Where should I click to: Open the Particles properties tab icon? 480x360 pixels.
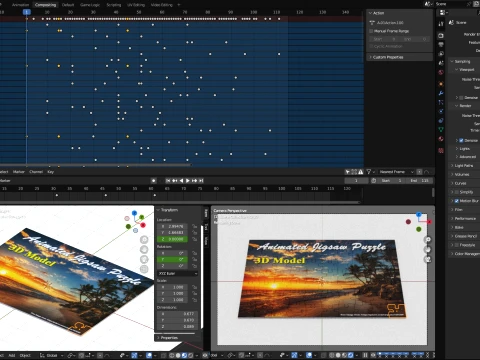(x=441, y=102)
